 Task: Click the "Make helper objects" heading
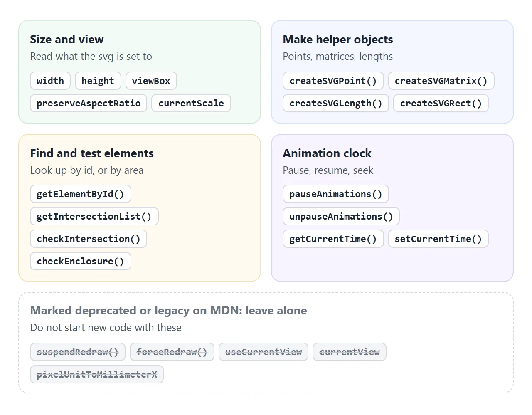[338, 39]
